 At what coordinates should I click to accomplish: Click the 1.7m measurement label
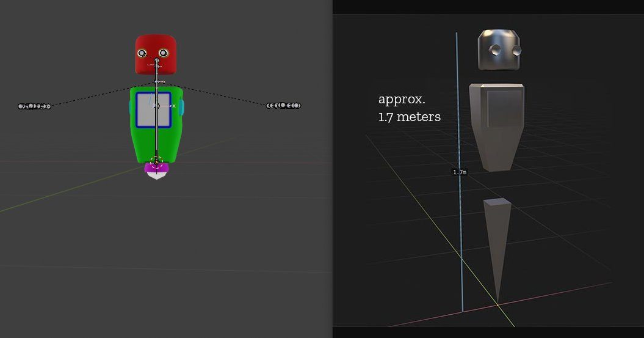tap(460, 172)
